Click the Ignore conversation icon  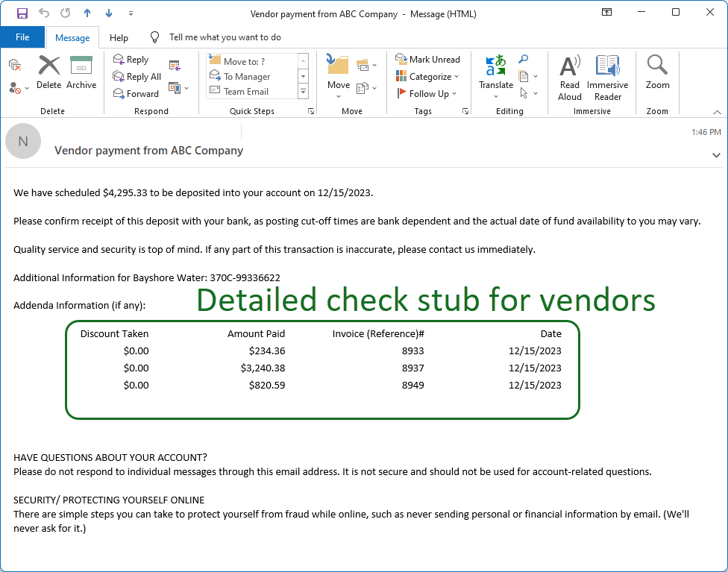point(16,65)
